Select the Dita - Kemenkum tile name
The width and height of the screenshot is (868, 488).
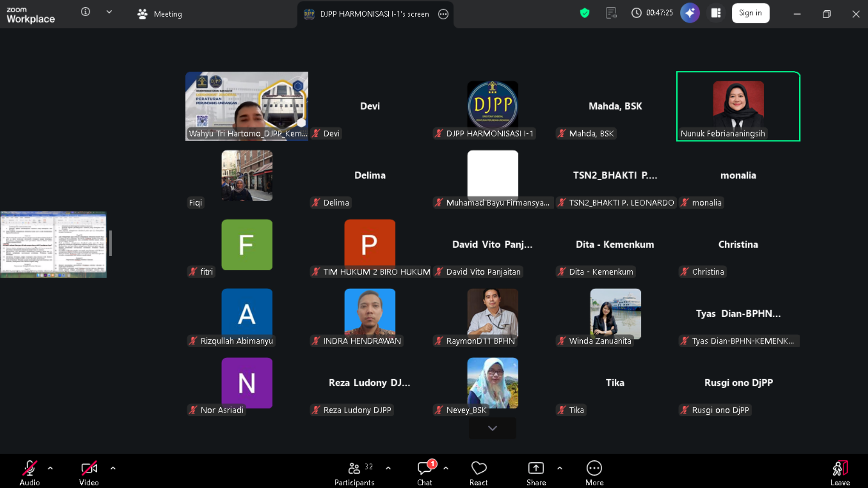pyautogui.click(x=615, y=244)
